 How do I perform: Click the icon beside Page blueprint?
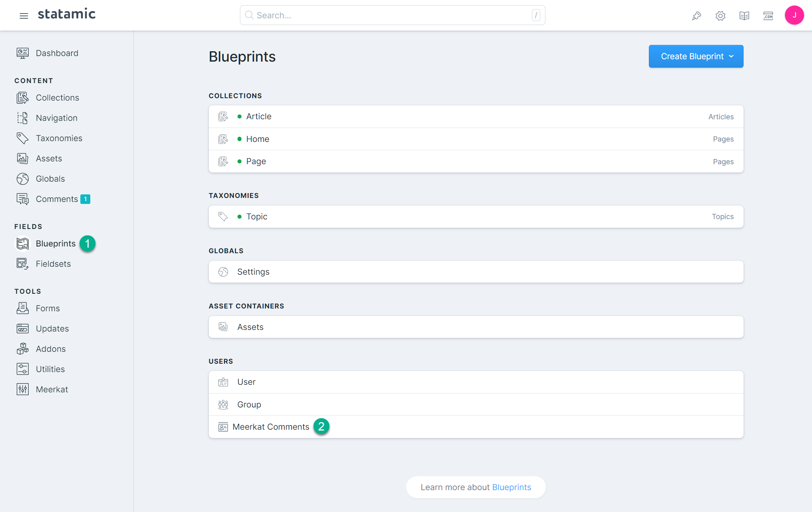[x=223, y=161]
